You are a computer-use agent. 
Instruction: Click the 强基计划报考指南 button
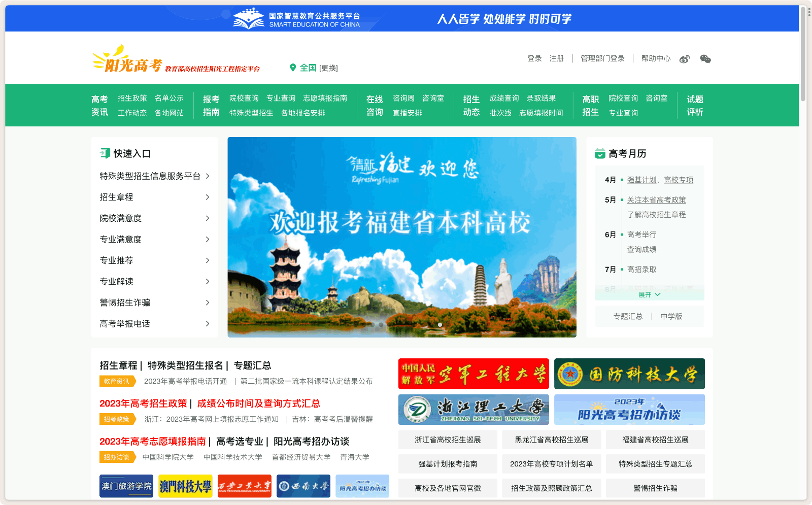[x=448, y=464]
